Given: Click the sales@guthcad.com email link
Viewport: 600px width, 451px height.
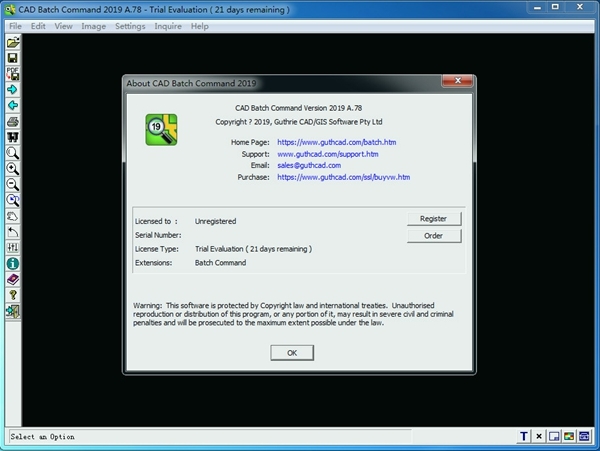Looking at the screenshot, I should 309,165.
